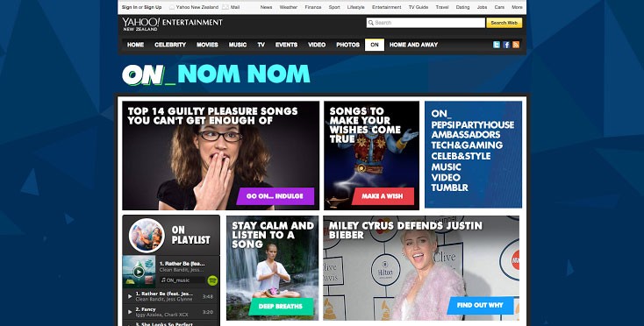Click the Spotify logo in playlist widget
The width and height of the screenshot is (644, 326).
(212, 280)
